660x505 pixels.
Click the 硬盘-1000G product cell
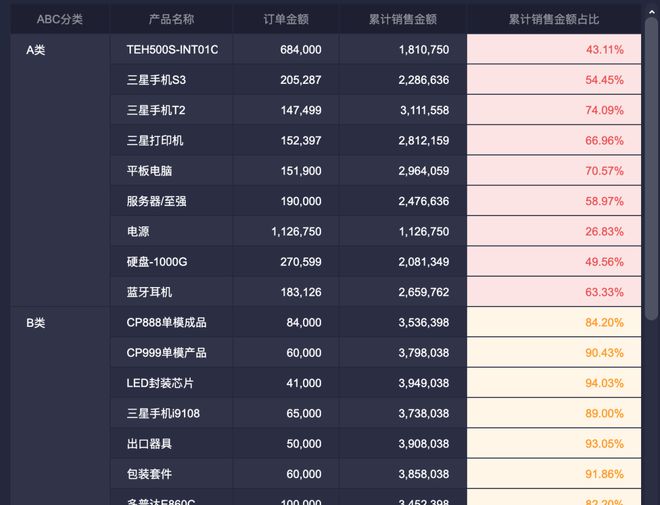(171, 261)
